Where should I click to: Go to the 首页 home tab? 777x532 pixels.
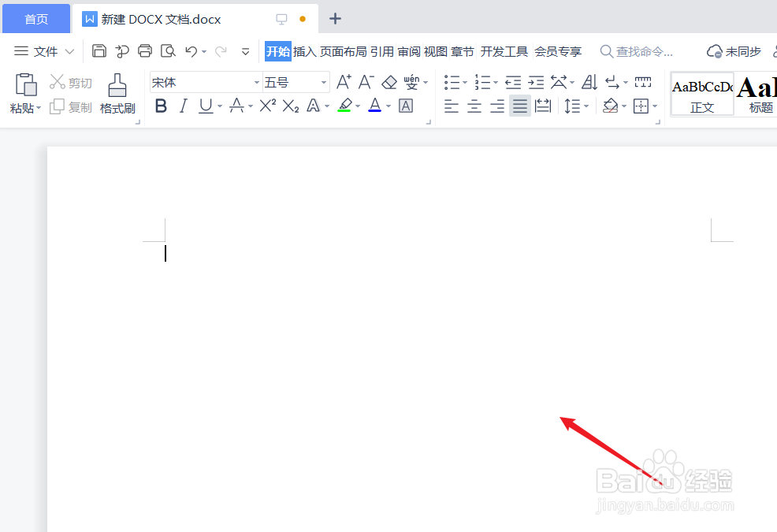tap(36, 19)
